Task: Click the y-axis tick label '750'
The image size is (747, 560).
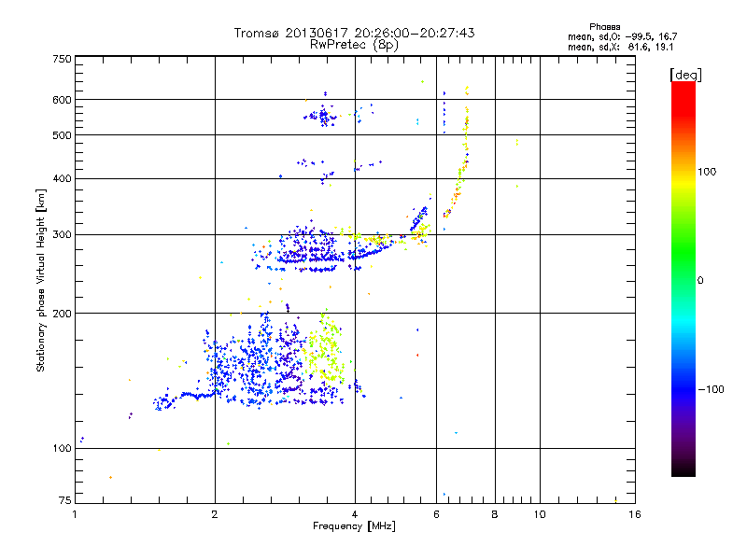Action: [x=62, y=59]
